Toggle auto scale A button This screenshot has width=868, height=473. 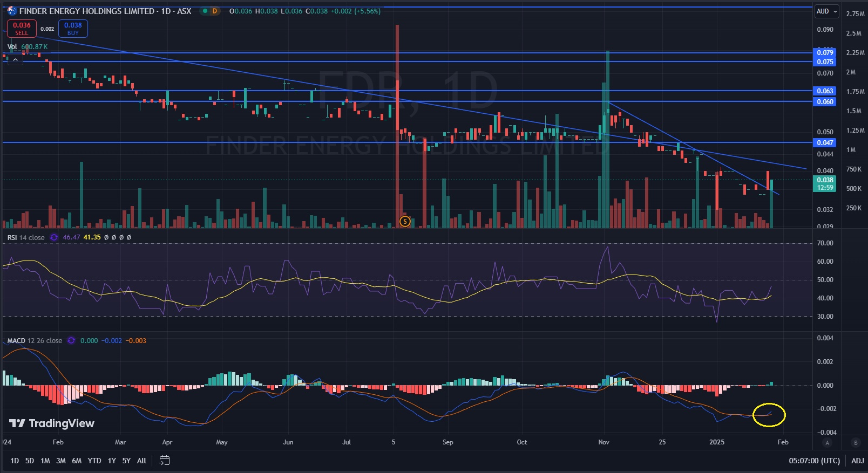[x=827, y=443]
